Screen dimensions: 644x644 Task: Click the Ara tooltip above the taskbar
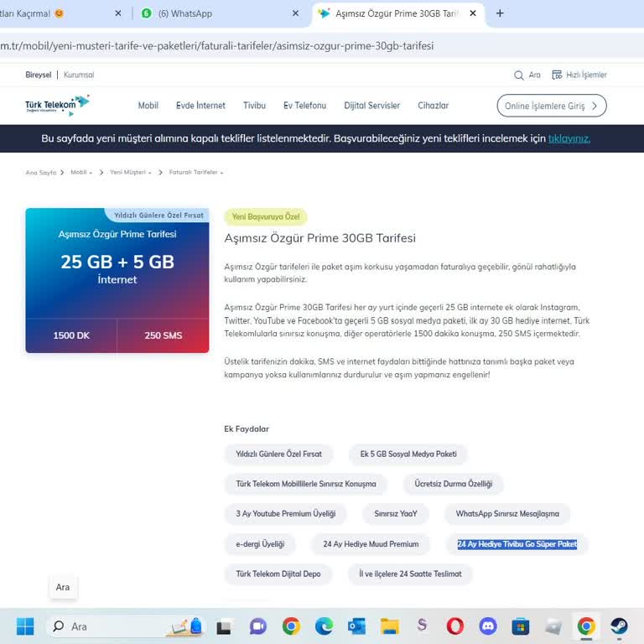pos(62,587)
